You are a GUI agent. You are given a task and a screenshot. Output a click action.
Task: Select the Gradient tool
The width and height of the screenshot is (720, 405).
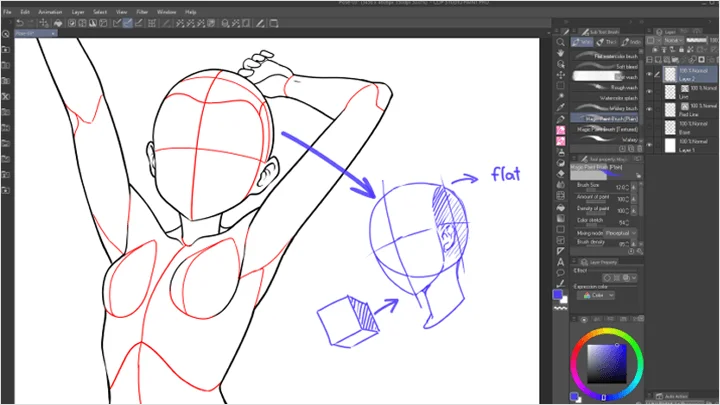point(561,219)
